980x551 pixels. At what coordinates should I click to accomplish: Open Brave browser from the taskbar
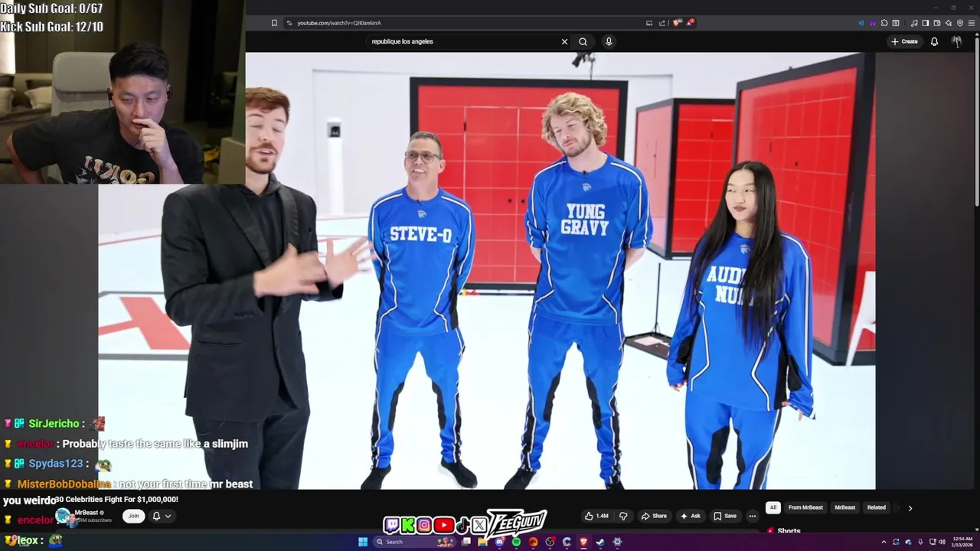pos(583,542)
